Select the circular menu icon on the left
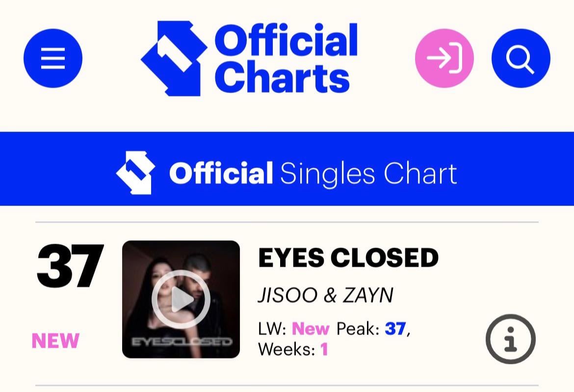The image size is (574, 392). pos(52,57)
